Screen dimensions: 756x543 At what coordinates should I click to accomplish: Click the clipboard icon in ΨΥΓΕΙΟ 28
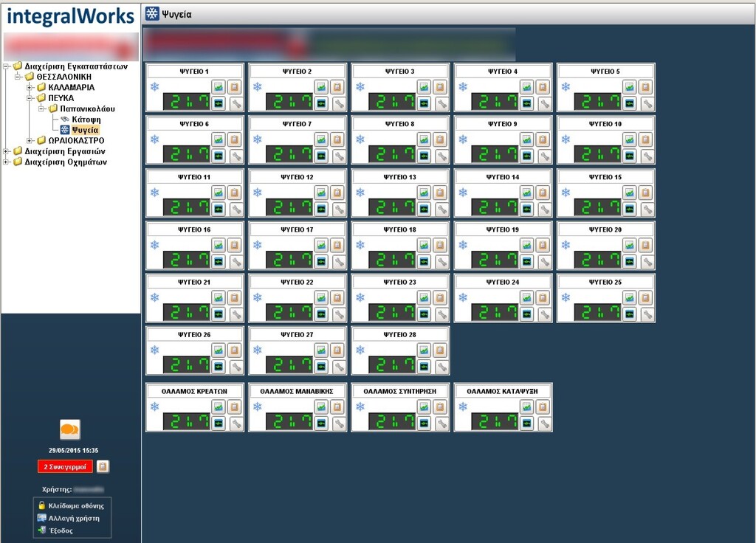(x=440, y=350)
